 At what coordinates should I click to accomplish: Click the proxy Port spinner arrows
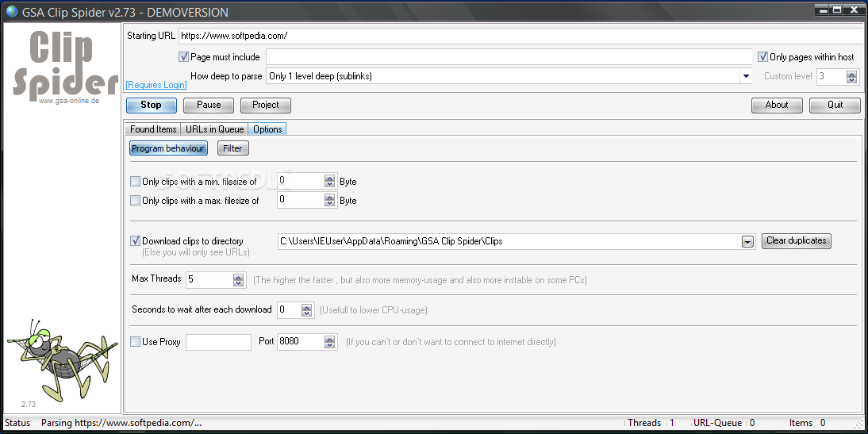click(x=330, y=341)
